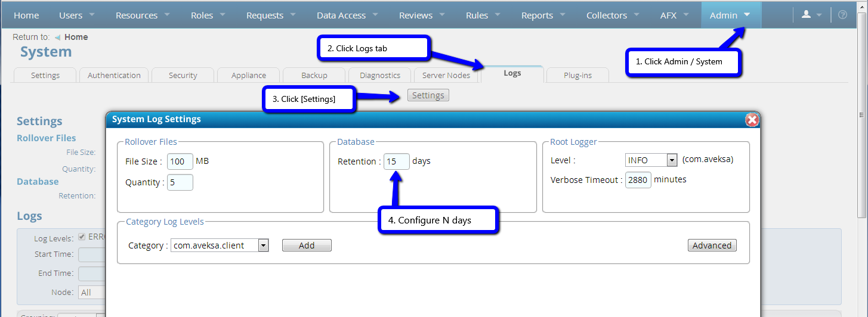Click the Settings button under Logs tab
This screenshot has height=317, width=868.
point(428,95)
